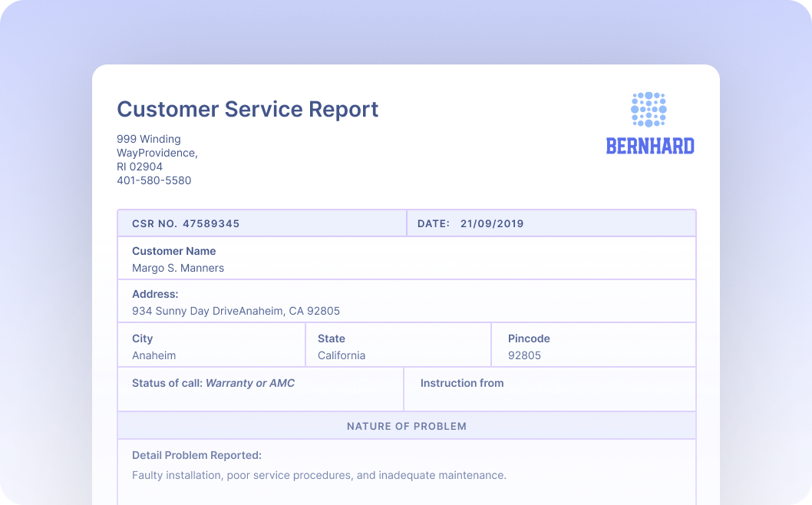The width and height of the screenshot is (812, 505).
Task: Click the BERNHARD brand name text
Action: (x=650, y=146)
